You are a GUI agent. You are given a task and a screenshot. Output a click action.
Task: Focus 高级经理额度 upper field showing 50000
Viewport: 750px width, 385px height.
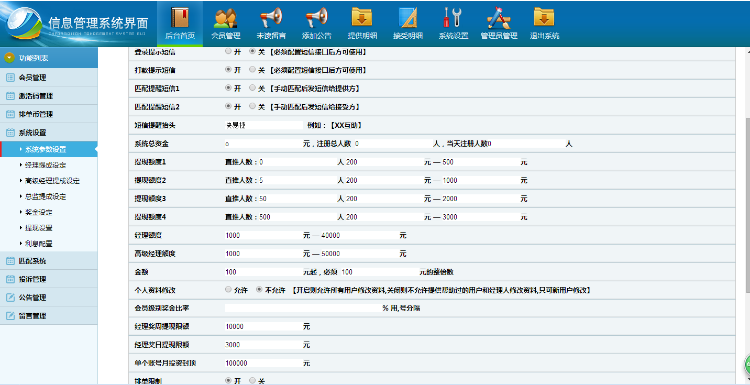point(359,253)
